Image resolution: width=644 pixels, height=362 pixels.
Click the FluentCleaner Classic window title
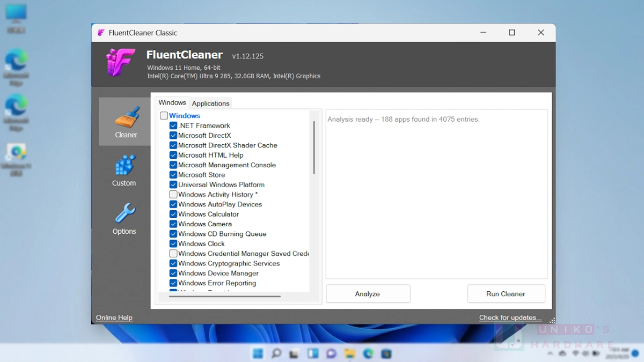point(143,33)
